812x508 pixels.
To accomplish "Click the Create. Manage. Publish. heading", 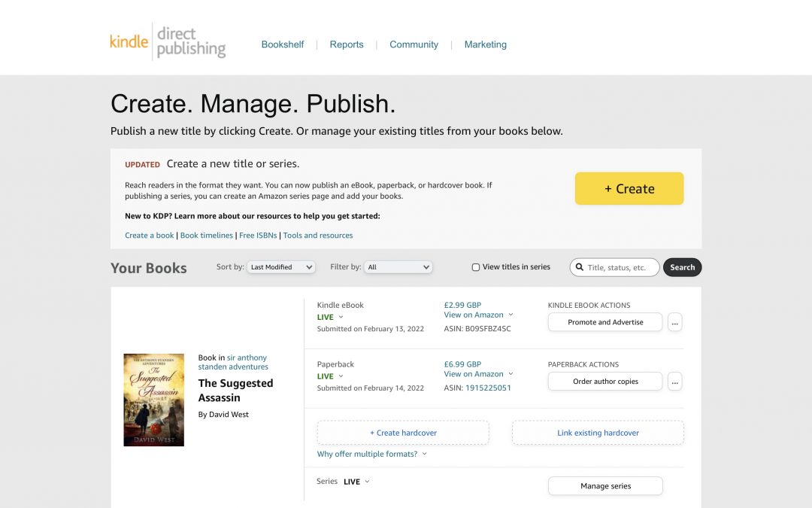I will [253, 104].
